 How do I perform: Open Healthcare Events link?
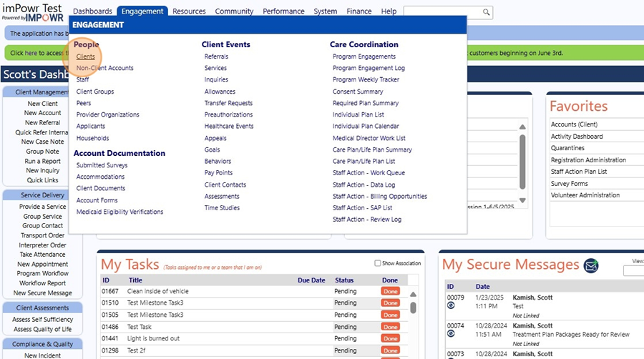click(x=229, y=126)
